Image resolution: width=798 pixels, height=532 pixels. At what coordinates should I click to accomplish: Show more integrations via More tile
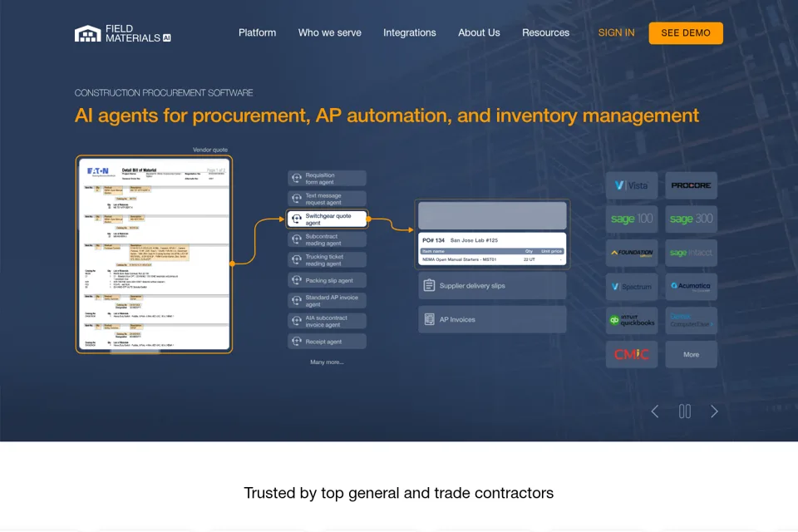(691, 354)
